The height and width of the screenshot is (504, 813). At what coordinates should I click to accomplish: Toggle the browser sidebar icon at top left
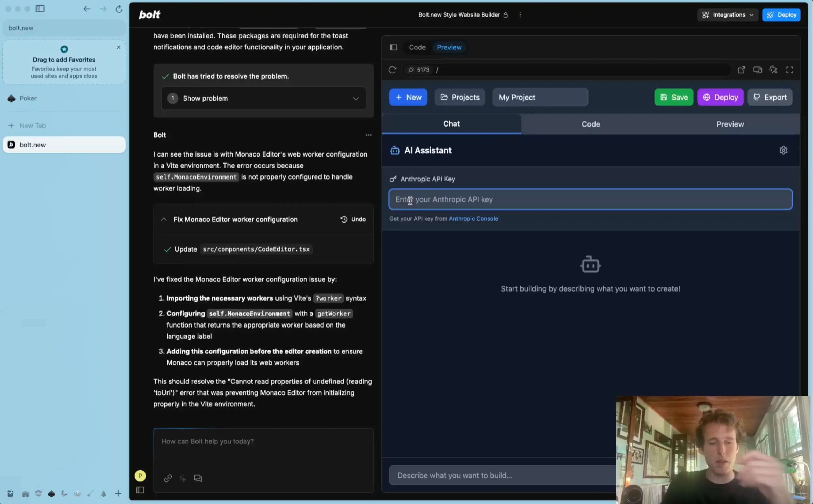(x=40, y=9)
